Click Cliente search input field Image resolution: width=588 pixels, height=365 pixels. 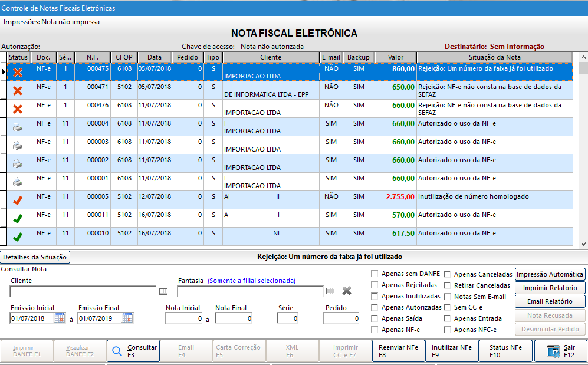83,291
